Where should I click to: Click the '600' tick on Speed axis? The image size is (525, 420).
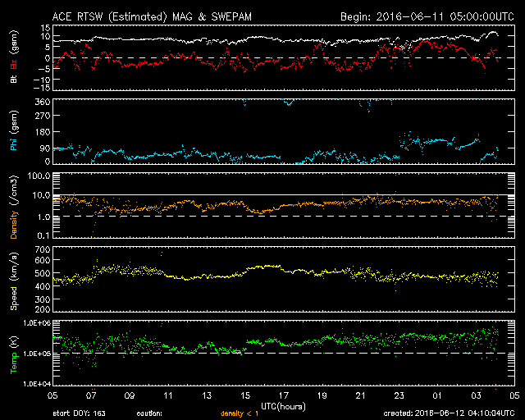click(x=43, y=260)
